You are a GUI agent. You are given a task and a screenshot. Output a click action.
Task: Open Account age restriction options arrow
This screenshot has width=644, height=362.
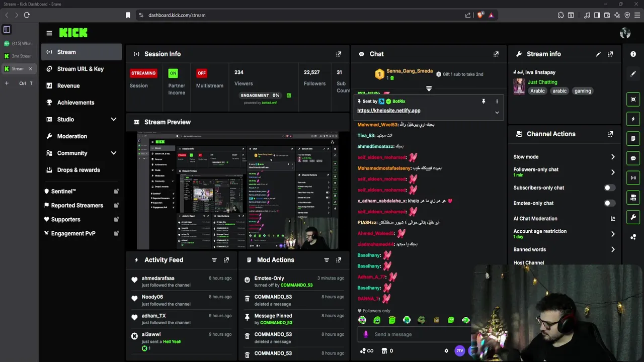613,234
